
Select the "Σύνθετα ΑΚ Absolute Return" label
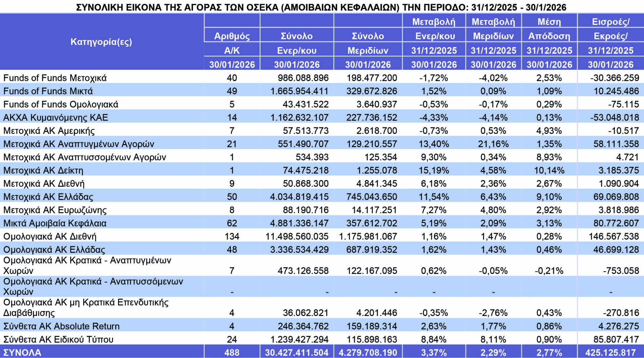click(x=61, y=326)
